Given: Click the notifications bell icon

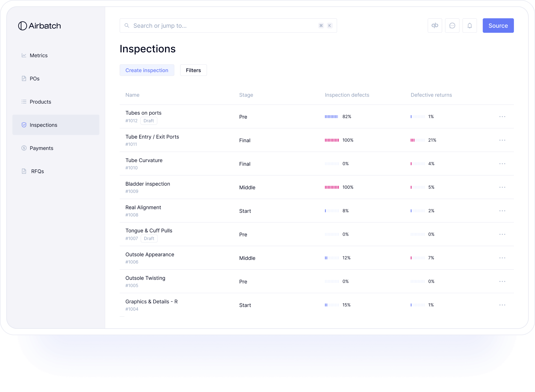Looking at the screenshot, I should pos(469,26).
